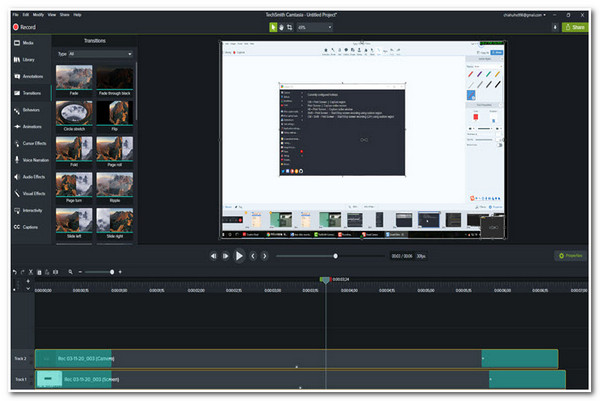Image resolution: width=600 pixels, height=401 pixels.
Task: Open the Properties panel button
Action: (x=570, y=256)
